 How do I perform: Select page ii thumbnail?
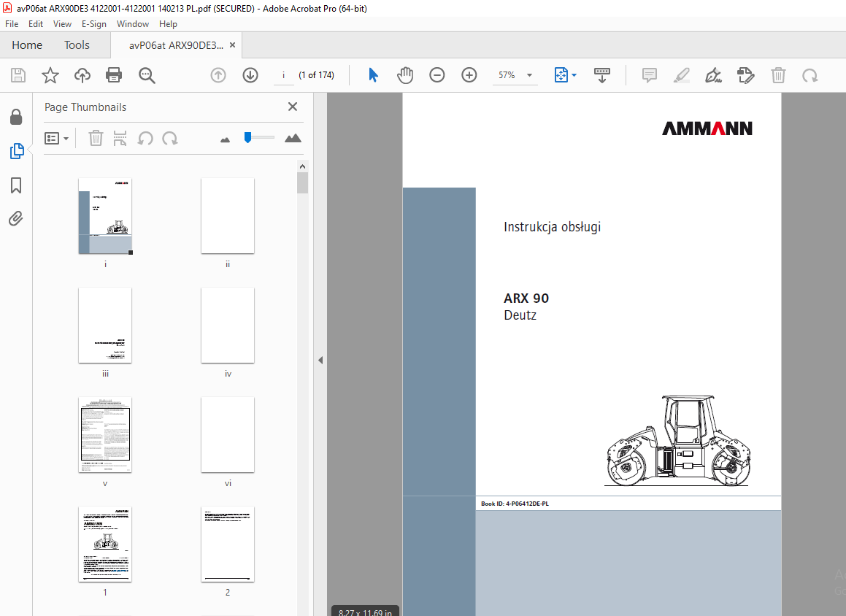(228, 216)
